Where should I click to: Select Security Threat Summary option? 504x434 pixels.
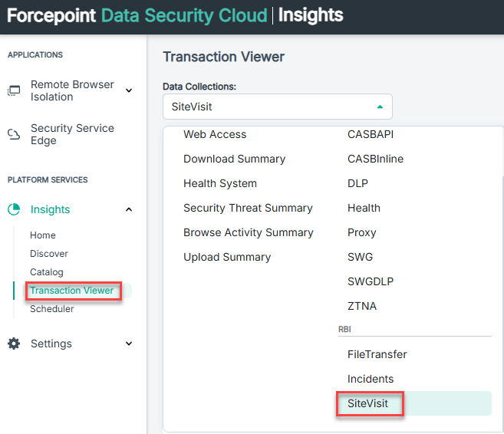pos(248,208)
